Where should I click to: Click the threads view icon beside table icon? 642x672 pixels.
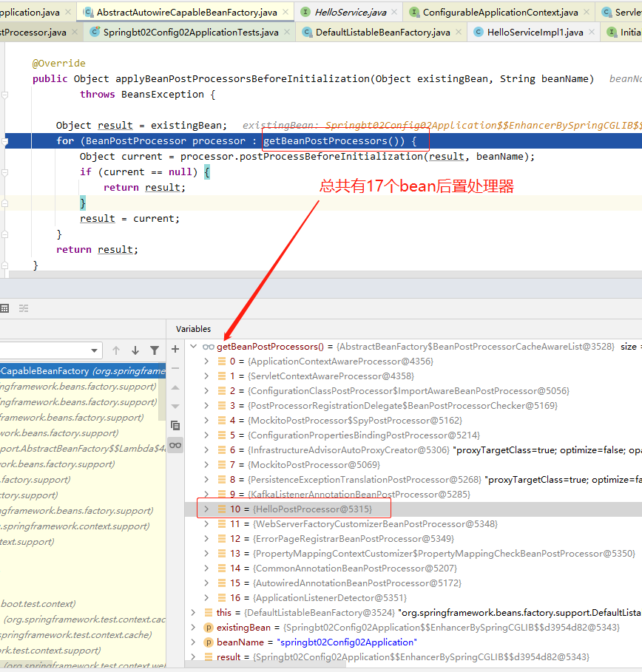coord(24,308)
